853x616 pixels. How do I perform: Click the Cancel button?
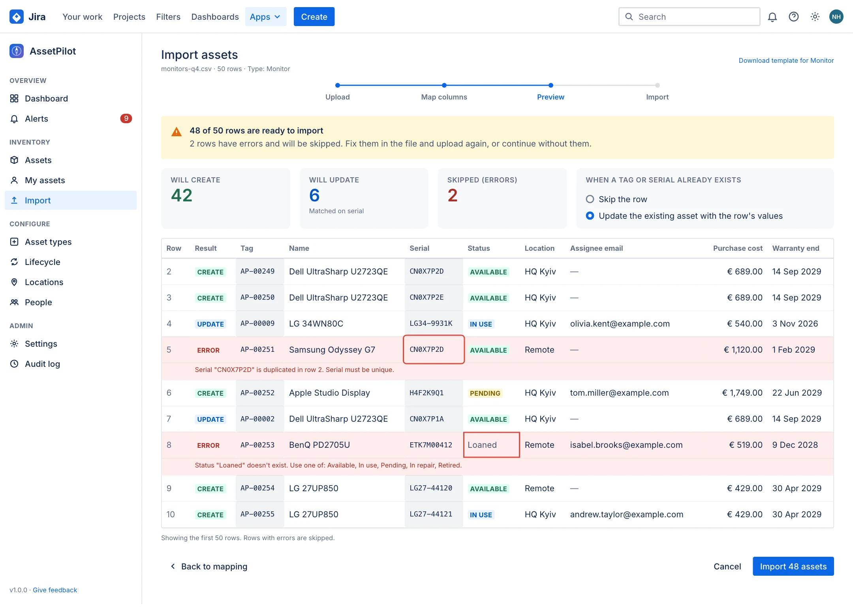tap(727, 566)
